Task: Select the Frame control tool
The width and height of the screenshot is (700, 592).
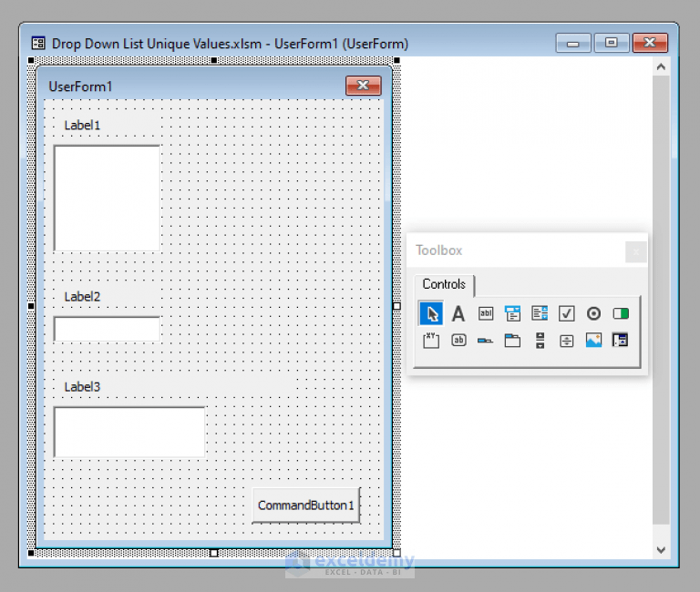Action: (431, 341)
